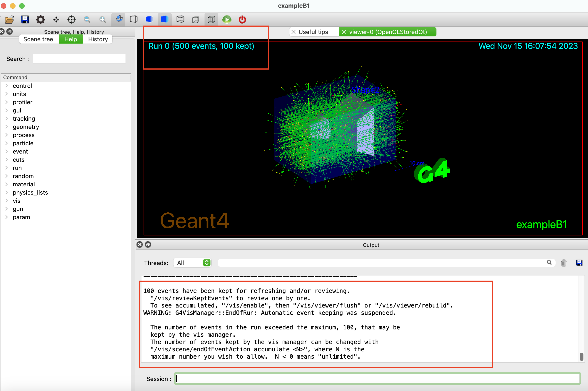Select the vis command item

pos(16,201)
